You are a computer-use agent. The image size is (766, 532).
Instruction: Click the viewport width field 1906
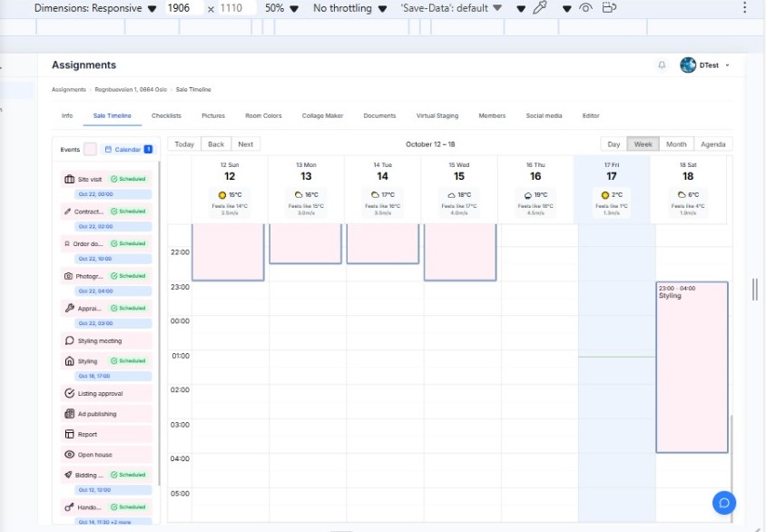(x=183, y=8)
